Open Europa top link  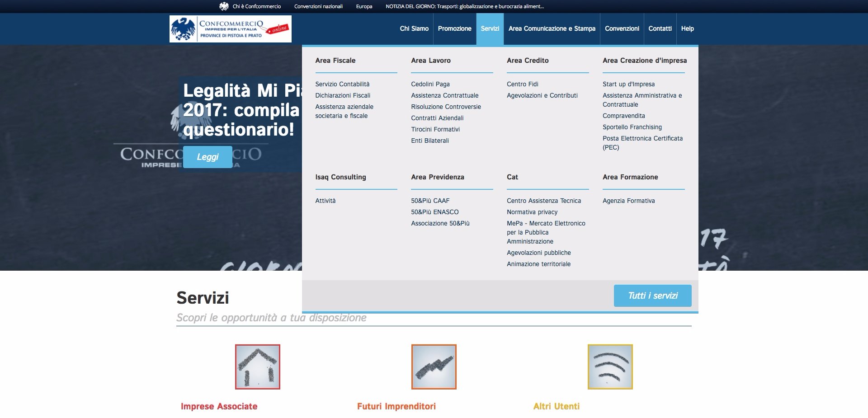(364, 6)
